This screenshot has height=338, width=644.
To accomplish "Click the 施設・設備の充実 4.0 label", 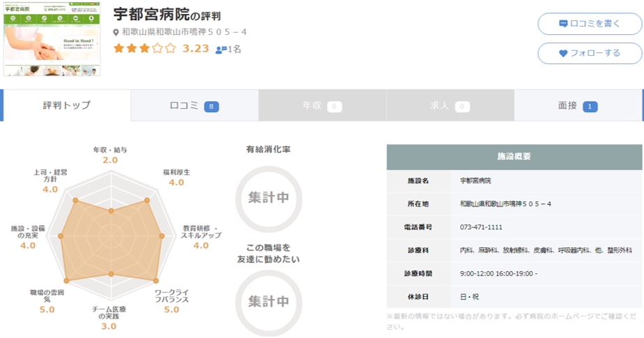I will 28,238.
